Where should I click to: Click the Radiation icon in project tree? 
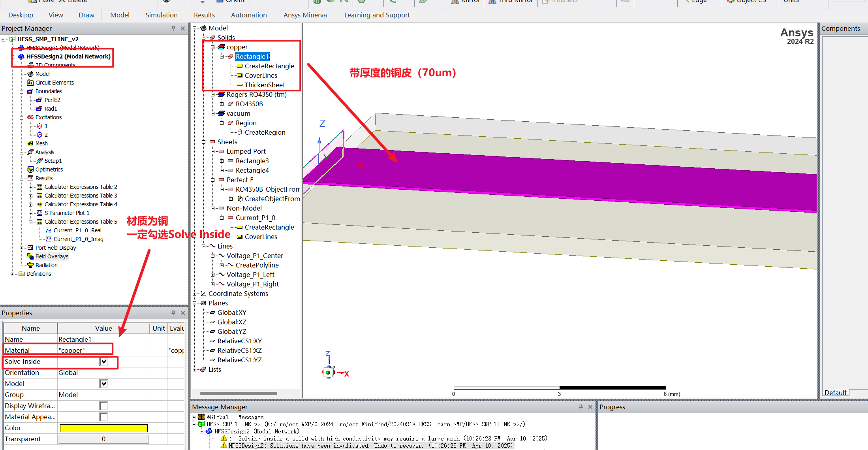point(30,265)
